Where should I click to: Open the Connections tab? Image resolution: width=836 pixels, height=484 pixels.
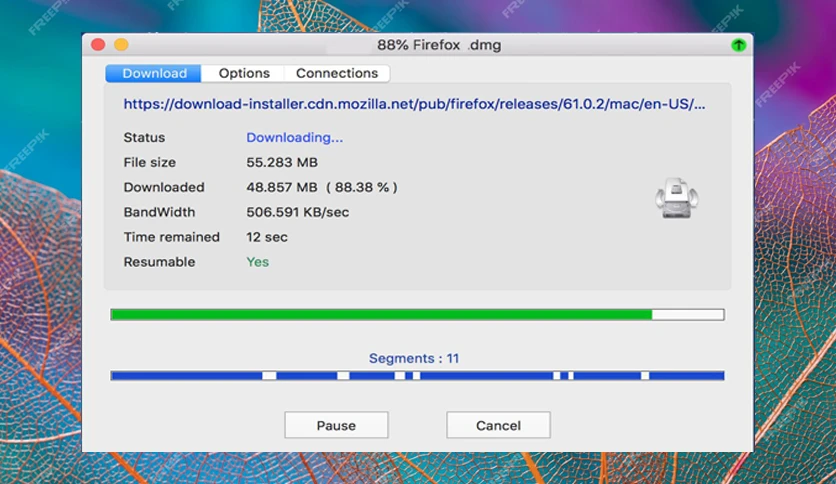click(337, 73)
